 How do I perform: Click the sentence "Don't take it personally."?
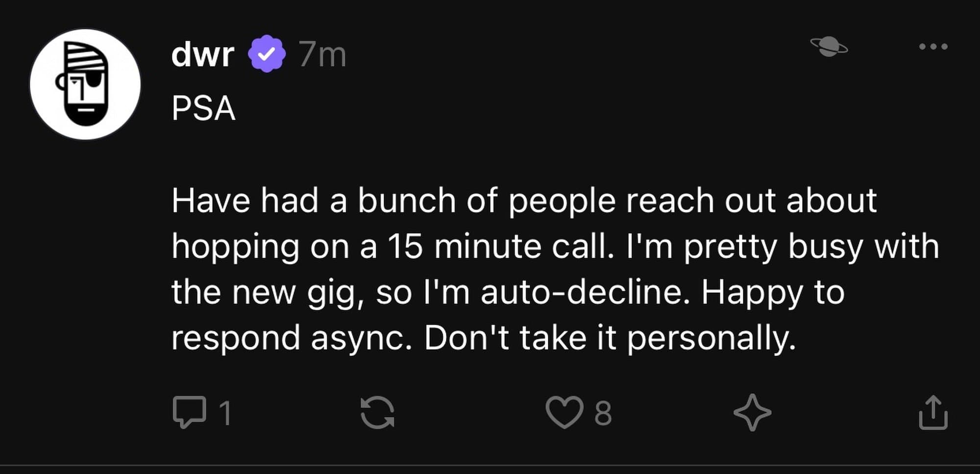[x=610, y=338]
